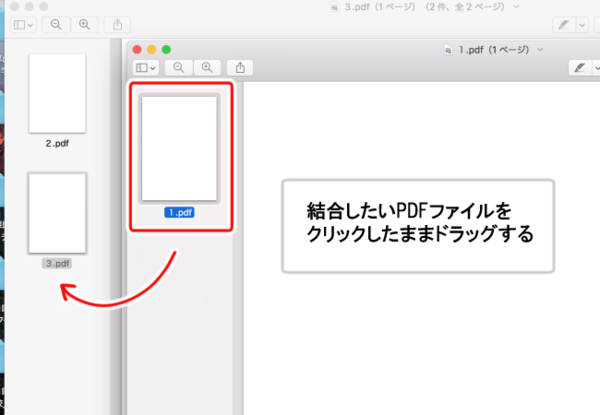This screenshot has width=600, height=415.
Task: Click the 1.pdf document icon in title bar
Action: point(448,50)
